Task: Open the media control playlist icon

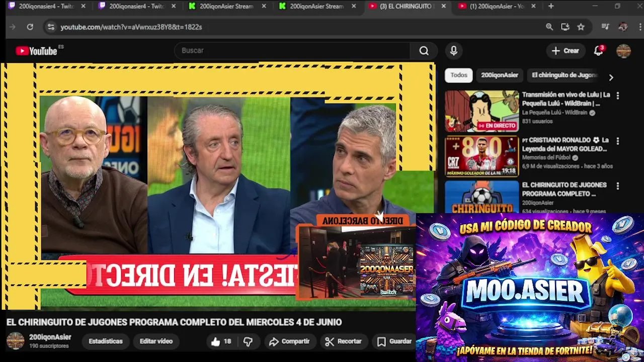Action: pos(605,27)
